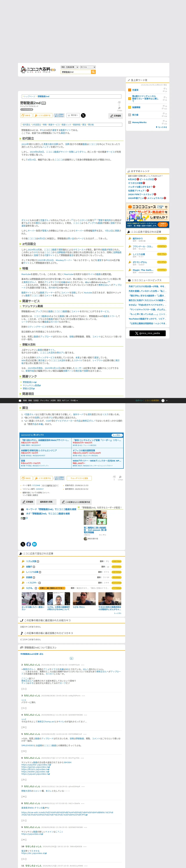
Task: Click the ログイン link
Action: [x=139, y=401]
